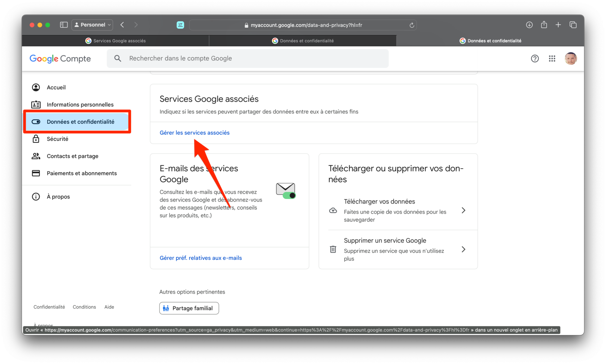Click E-mails des services Google heading

(x=199, y=174)
